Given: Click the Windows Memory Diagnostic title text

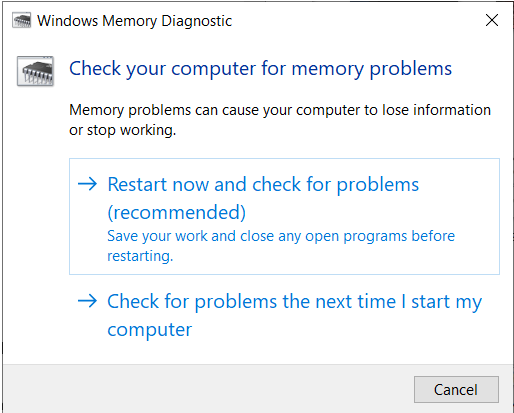Looking at the screenshot, I should (x=134, y=21).
